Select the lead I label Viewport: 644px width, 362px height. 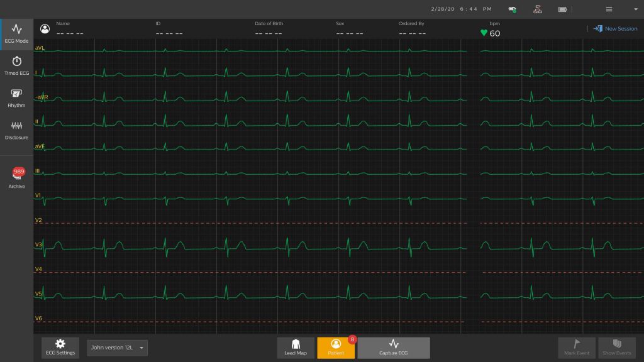coord(36,73)
